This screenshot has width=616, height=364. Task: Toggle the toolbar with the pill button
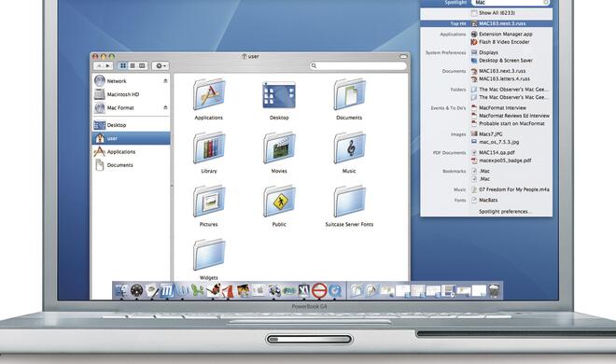click(x=403, y=57)
